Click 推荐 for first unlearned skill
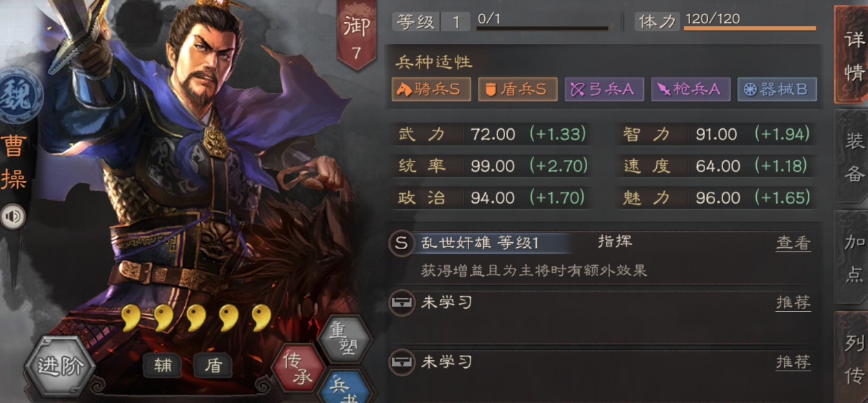 pyautogui.click(x=793, y=302)
